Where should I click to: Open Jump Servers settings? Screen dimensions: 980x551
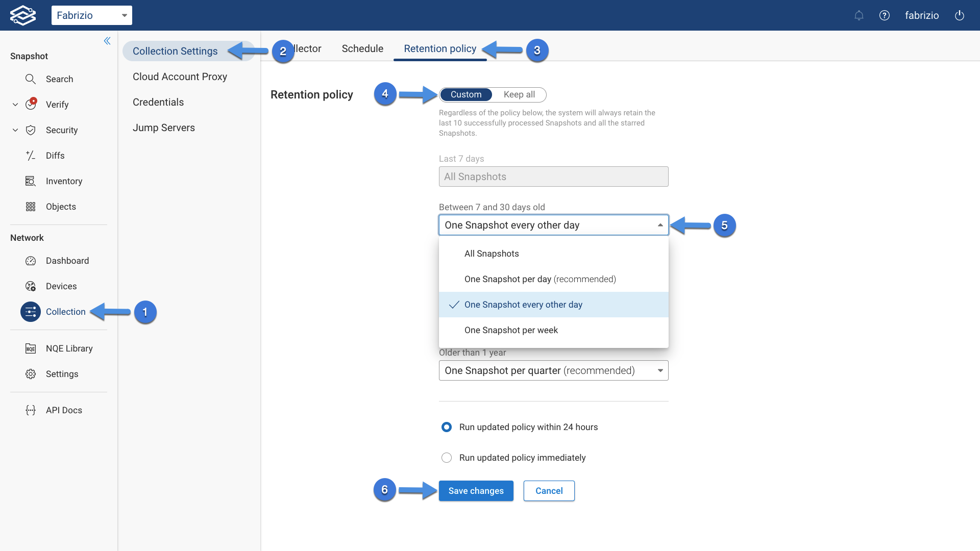164,128
